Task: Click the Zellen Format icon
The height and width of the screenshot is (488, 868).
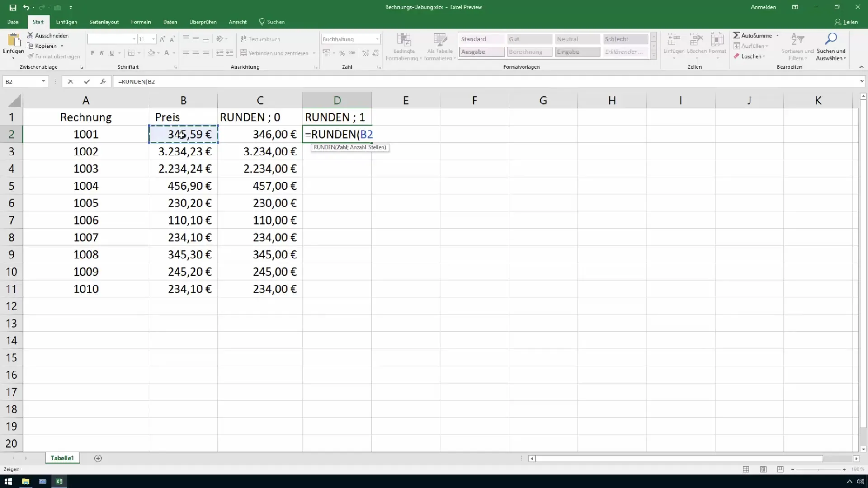Action: click(x=717, y=40)
